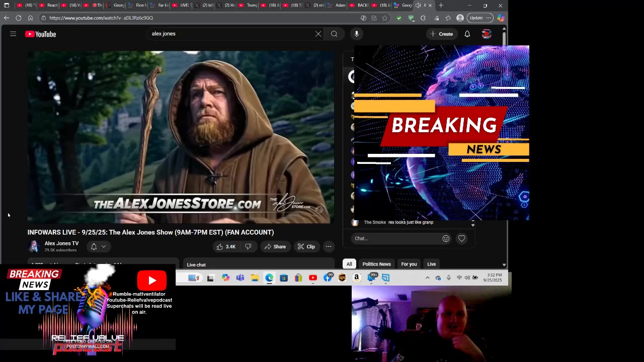Click the chat message from 'The Smoke'
Screen dimensions: 644x362
point(398,222)
